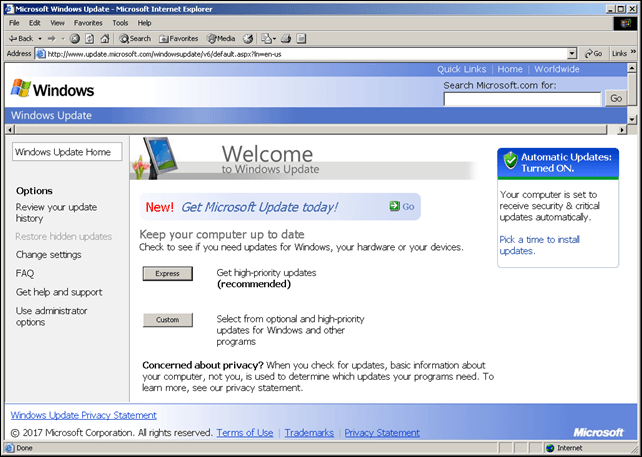Click the horizontal scrollbar right arrow
Screen dimensions: 642x457
point(622,130)
